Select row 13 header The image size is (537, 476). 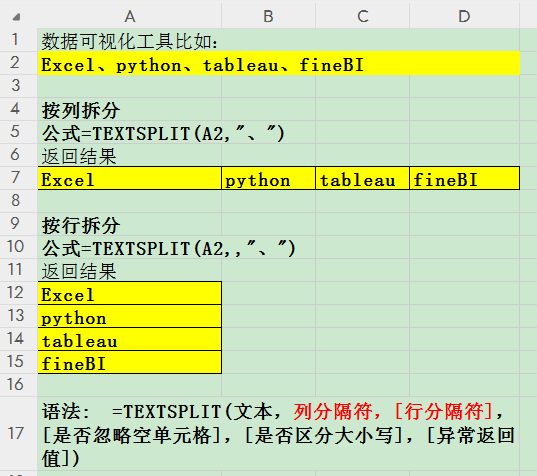point(18,316)
